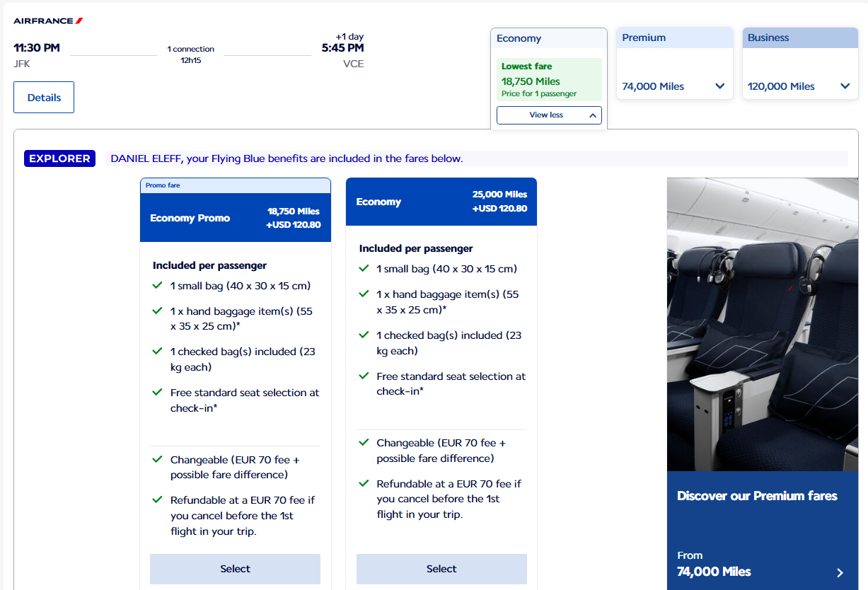Click the 11:30 PM departure time
The width and height of the screenshot is (868, 590).
[37, 48]
